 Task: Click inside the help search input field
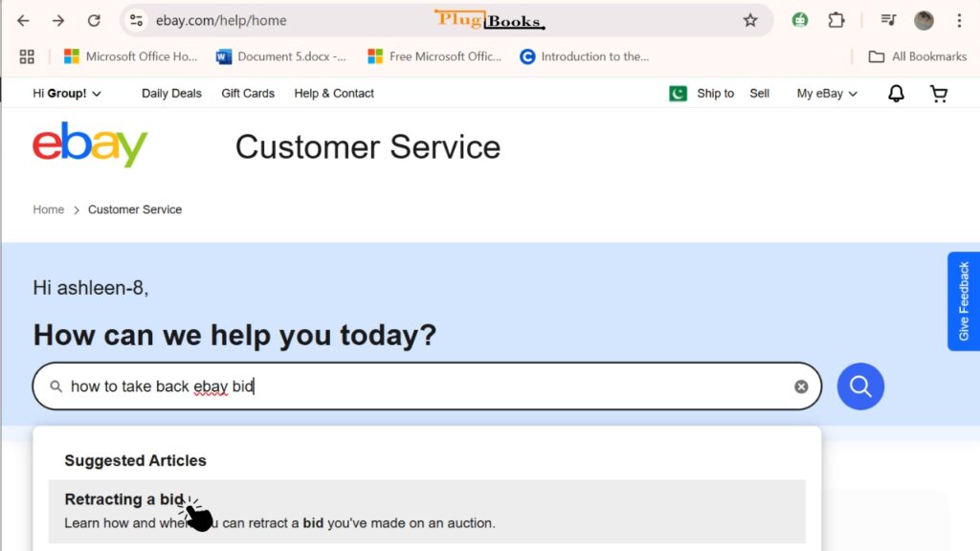click(427, 386)
